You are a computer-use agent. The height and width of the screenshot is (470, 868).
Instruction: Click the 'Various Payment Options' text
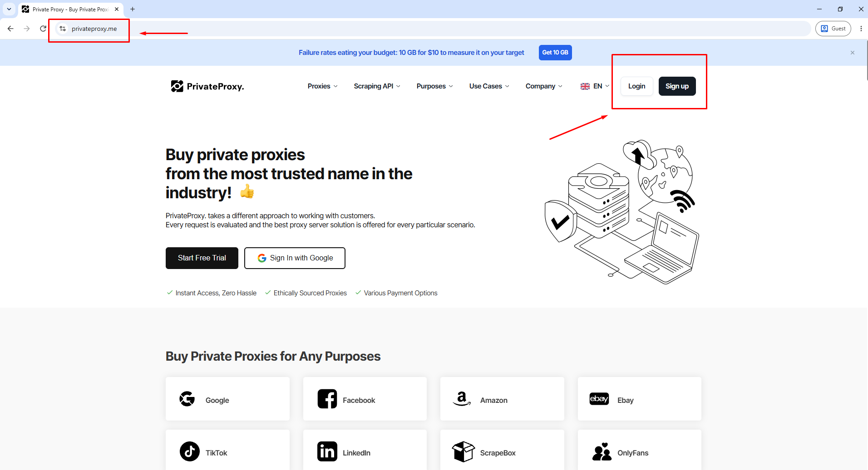pos(400,293)
